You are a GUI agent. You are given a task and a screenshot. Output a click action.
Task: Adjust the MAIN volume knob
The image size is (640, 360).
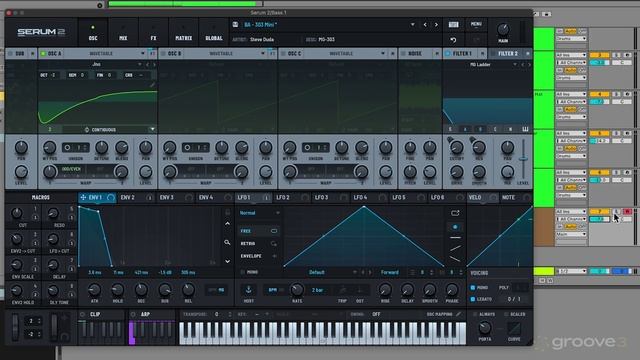(x=503, y=29)
